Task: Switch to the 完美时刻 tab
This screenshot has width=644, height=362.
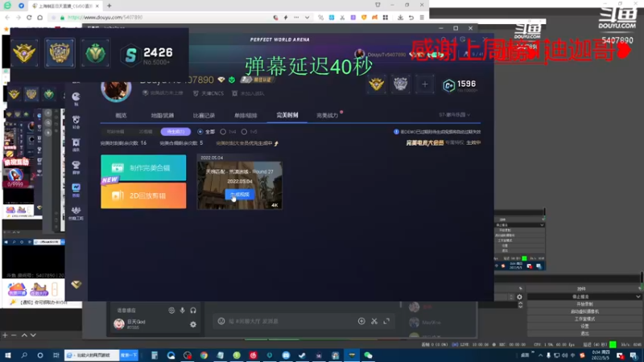Action: point(287,115)
